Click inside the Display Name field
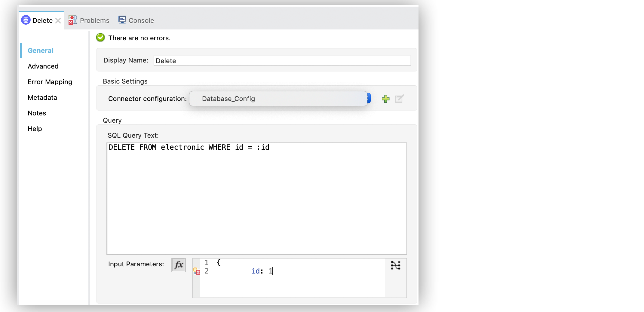 pos(281,60)
